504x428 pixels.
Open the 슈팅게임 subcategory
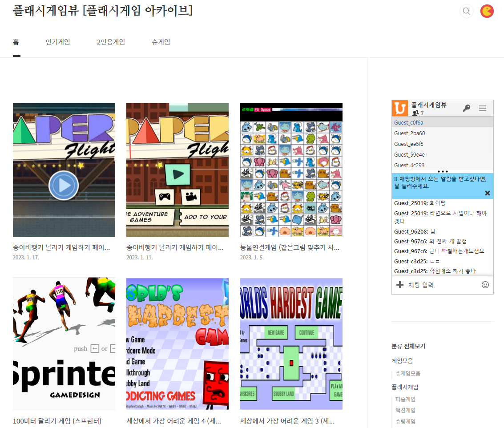click(x=405, y=421)
